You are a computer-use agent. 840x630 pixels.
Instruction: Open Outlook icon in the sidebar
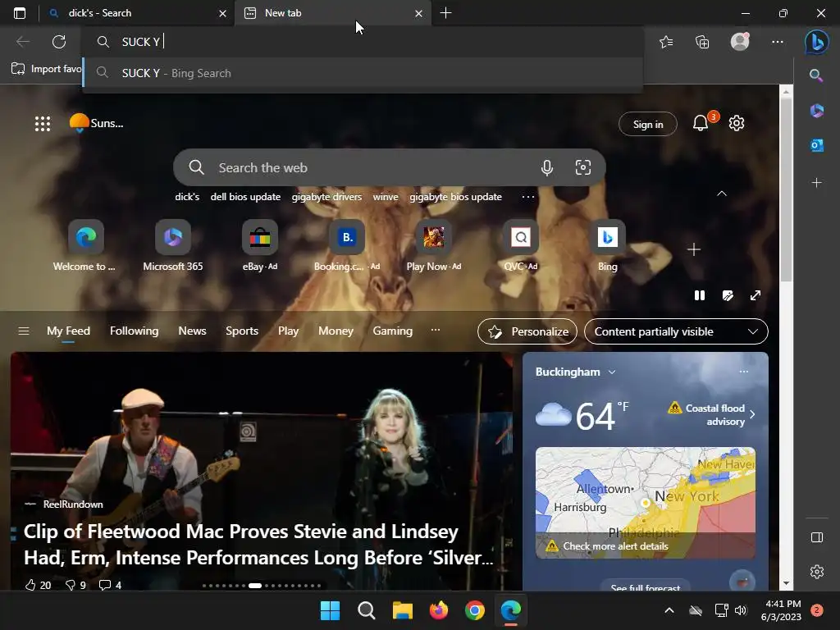[816, 145]
